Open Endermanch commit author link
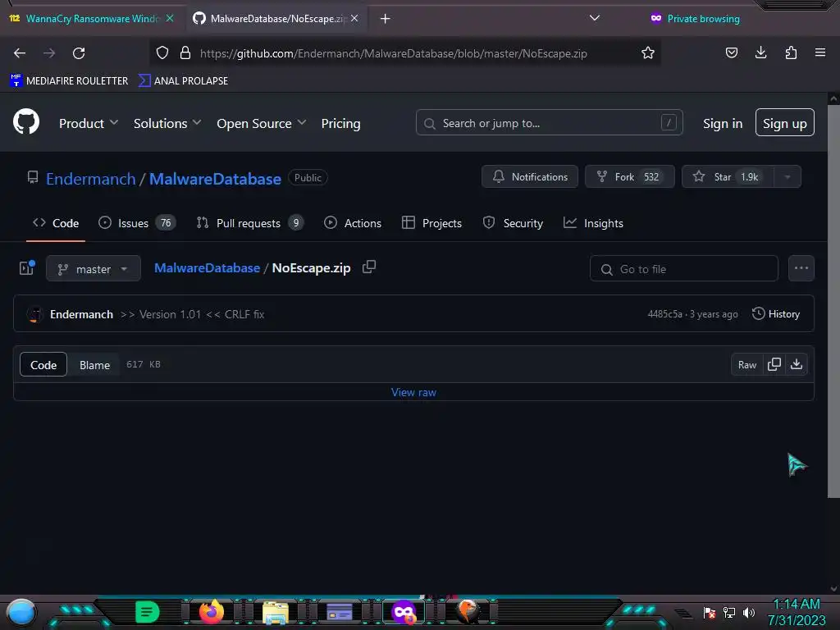This screenshot has width=840, height=630. coord(81,314)
